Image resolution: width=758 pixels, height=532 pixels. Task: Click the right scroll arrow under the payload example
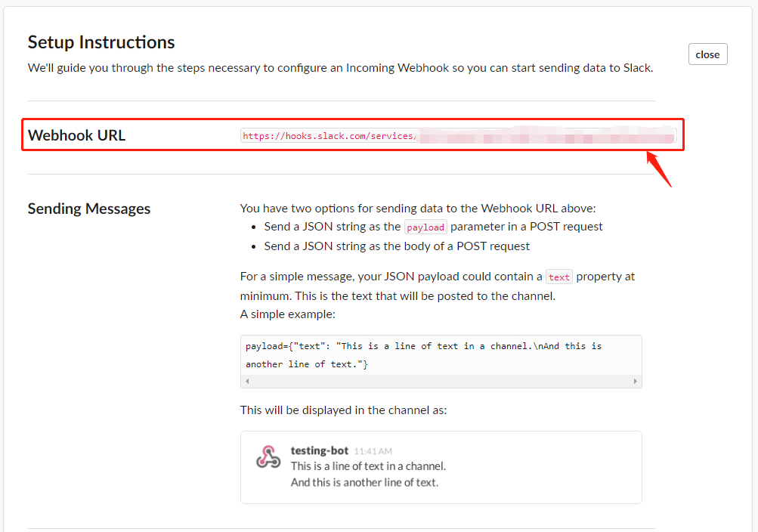tap(636, 382)
